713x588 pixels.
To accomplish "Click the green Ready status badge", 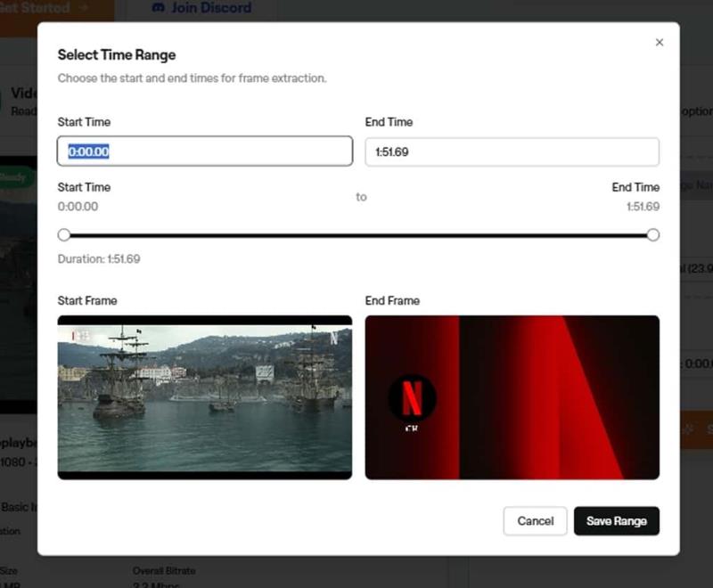I will pyautogui.click(x=14, y=177).
